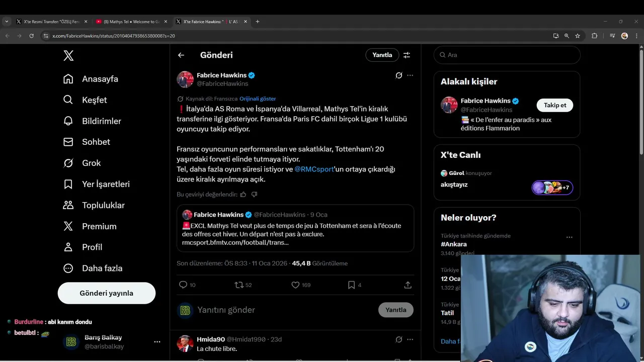Open browser zoom icon
This screenshot has width=644, height=362.
[x=567, y=36]
